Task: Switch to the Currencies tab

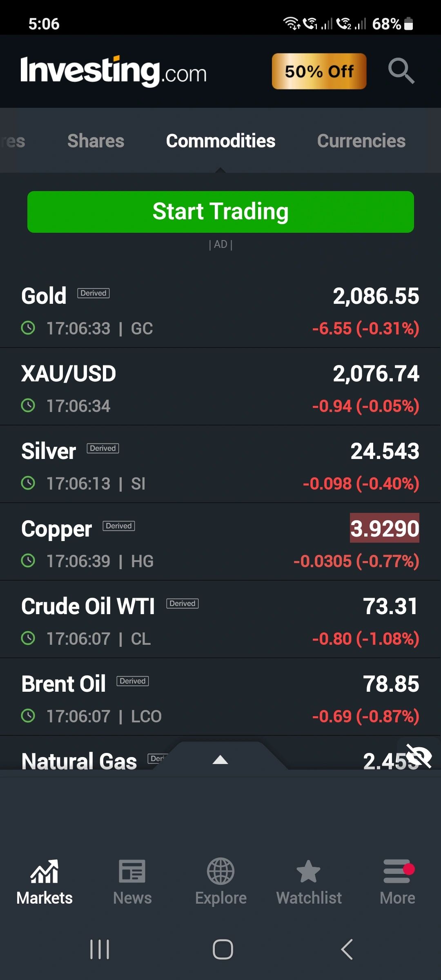Action: 361,141
